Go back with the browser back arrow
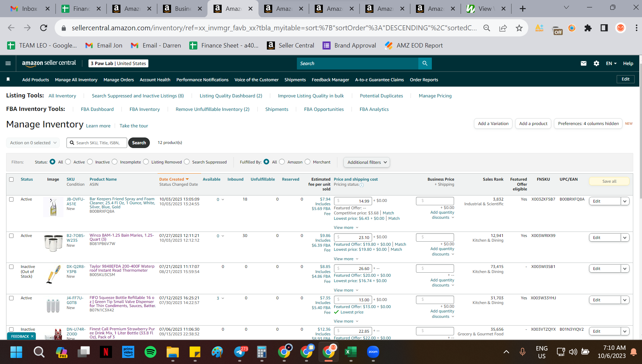642x364 pixels. pyautogui.click(x=11, y=28)
